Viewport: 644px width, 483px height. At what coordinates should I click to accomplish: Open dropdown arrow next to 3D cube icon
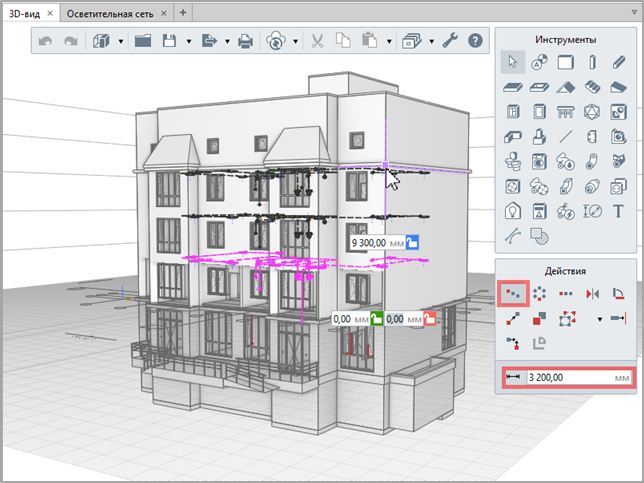[120, 42]
